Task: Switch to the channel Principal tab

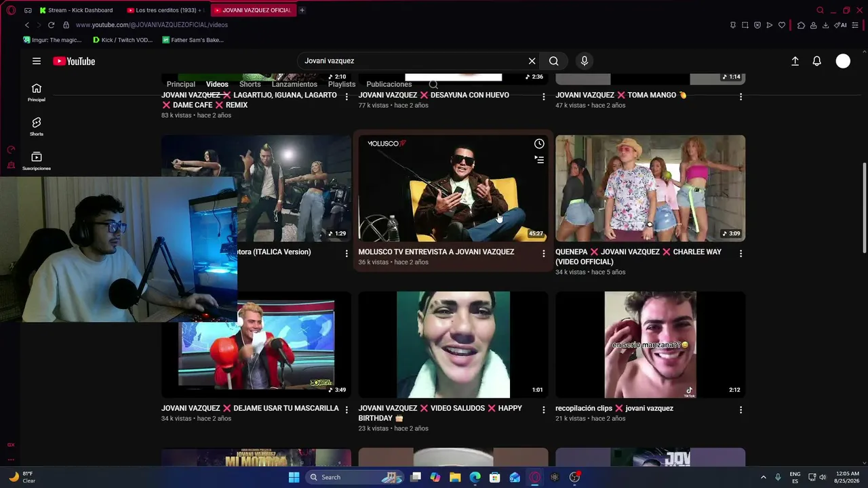Action: pos(181,84)
